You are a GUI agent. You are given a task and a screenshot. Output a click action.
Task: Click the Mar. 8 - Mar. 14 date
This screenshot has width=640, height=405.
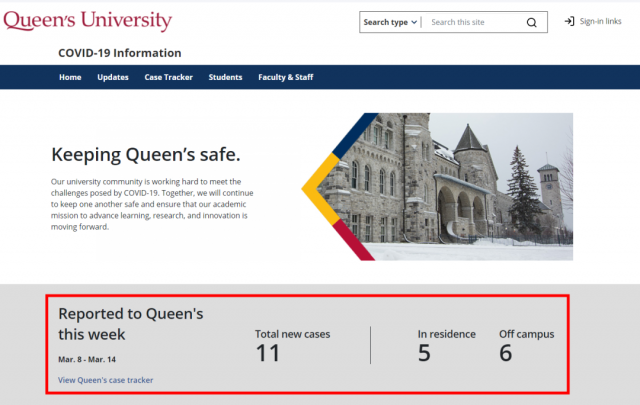coord(87,360)
